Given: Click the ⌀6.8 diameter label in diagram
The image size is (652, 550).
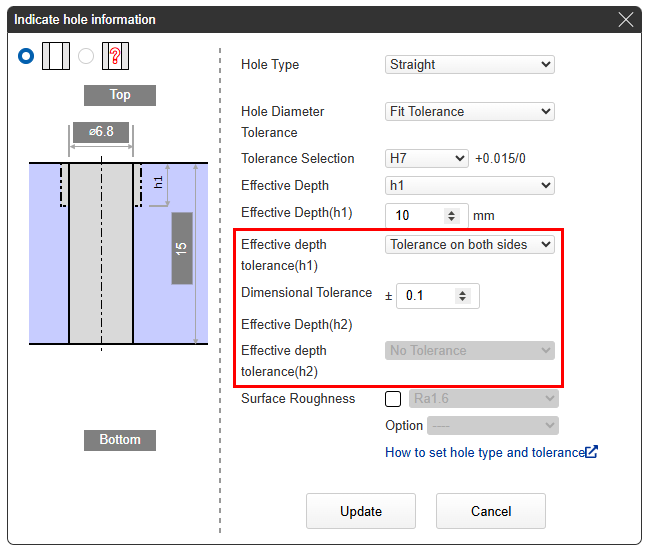Looking at the screenshot, I should point(101,133).
